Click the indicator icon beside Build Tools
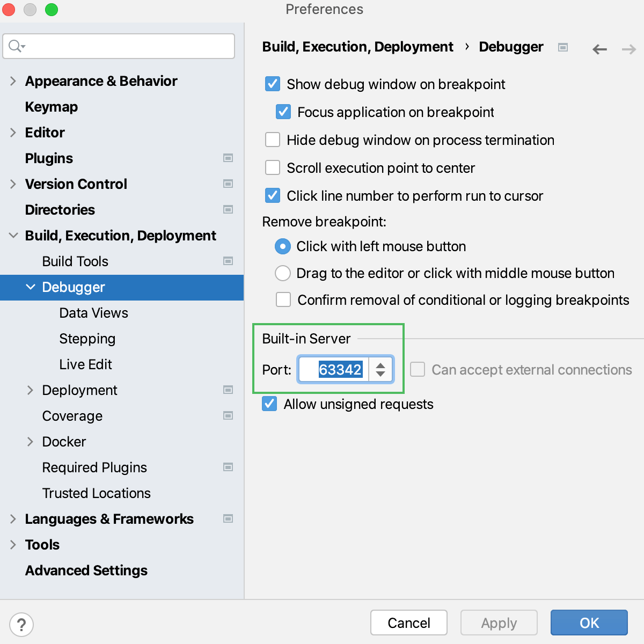 pos(228,261)
